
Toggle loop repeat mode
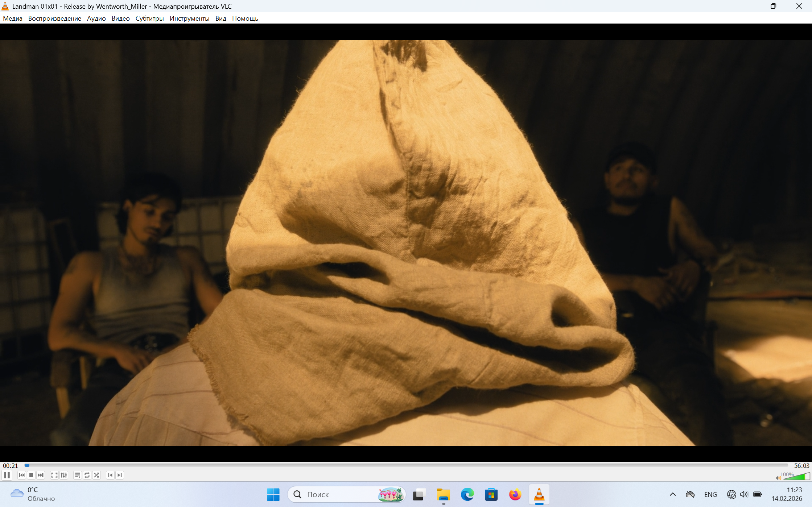[x=87, y=475]
